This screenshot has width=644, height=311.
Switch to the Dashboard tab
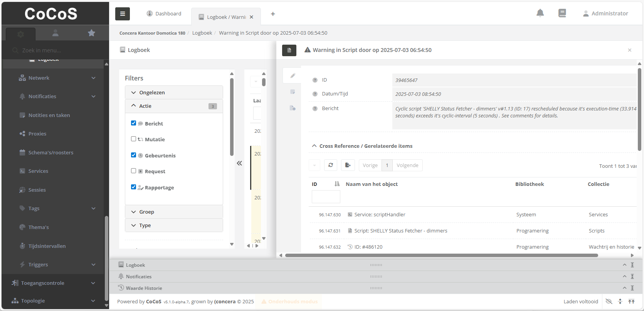164,14
